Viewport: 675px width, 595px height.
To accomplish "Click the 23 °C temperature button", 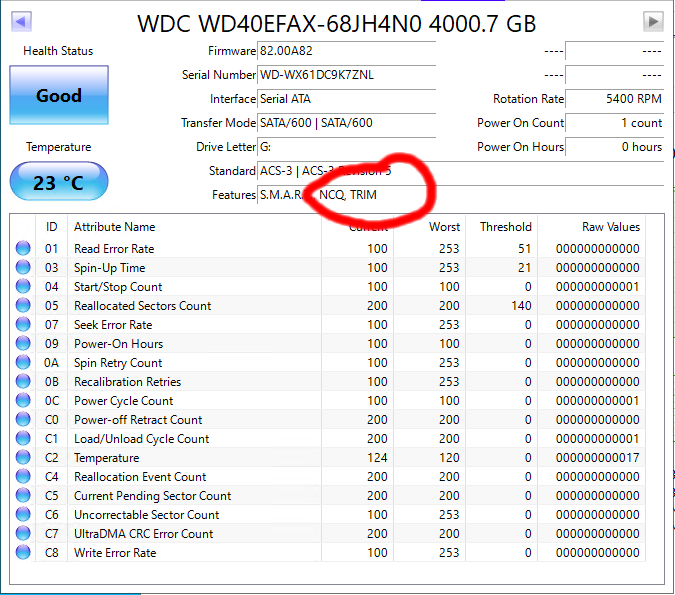I will (59, 182).
